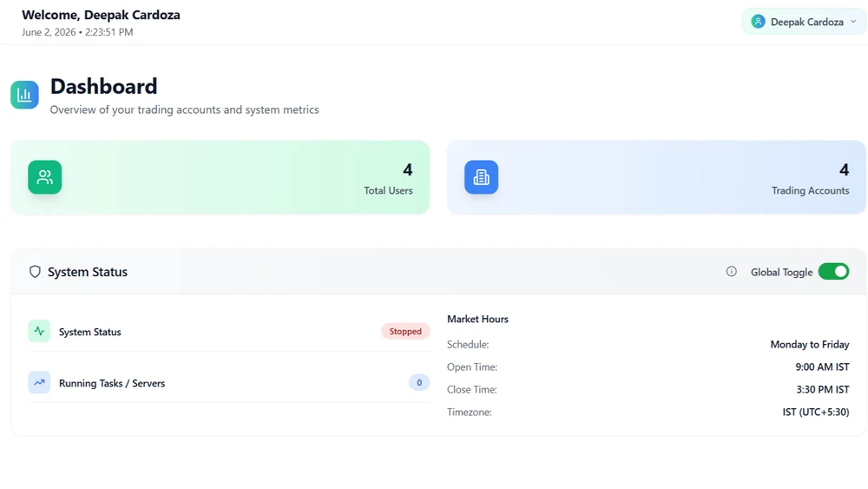Click the System Status panel header title
The width and height of the screenshot is (868, 489).
click(x=88, y=272)
